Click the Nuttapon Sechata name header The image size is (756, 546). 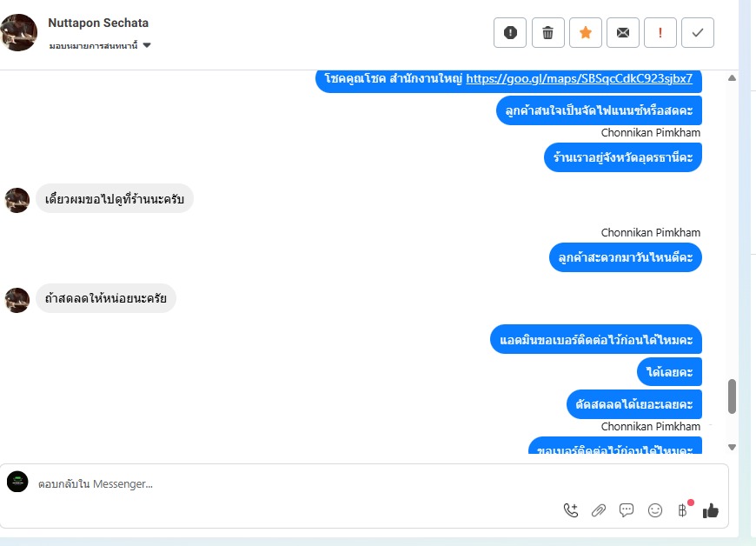click(98, 23)
